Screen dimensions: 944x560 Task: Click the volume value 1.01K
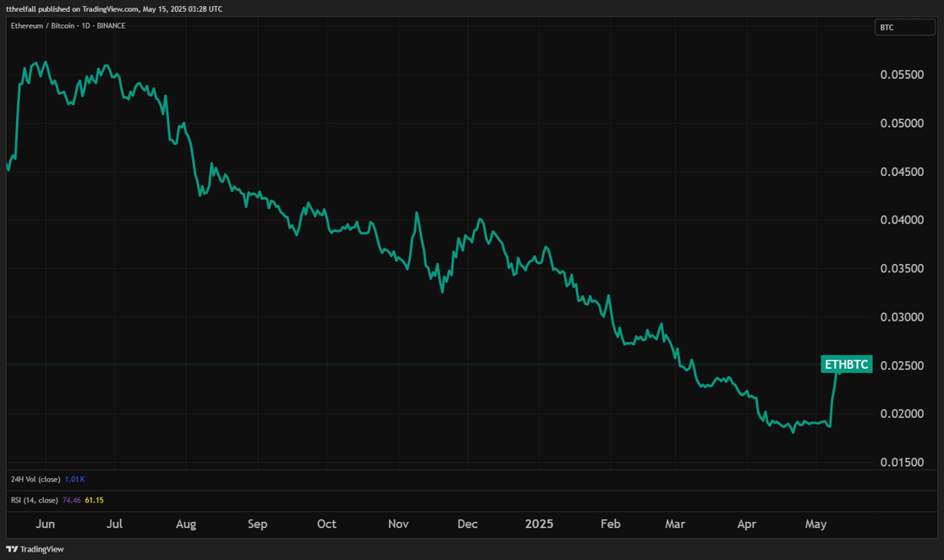[74, 479]
